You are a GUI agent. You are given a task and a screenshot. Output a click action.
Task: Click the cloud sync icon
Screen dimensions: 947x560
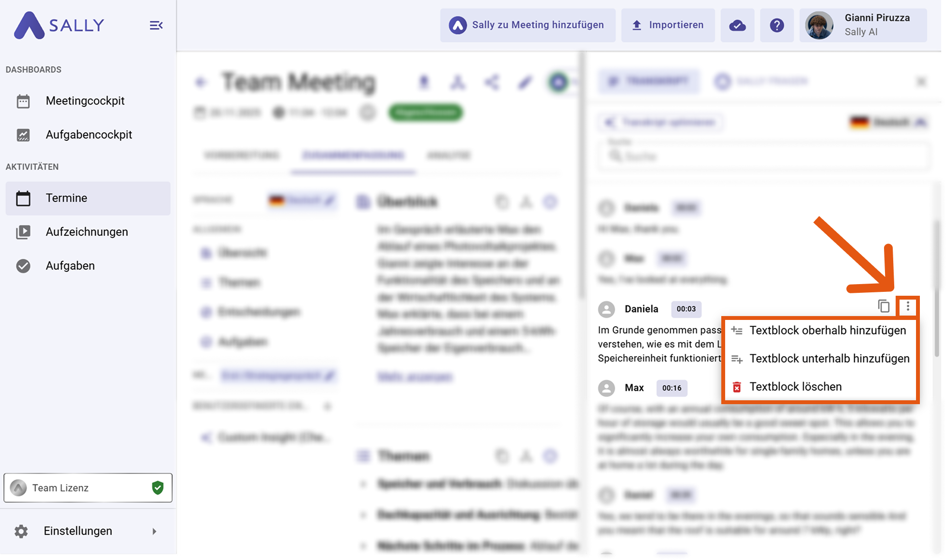pos(737,25)
